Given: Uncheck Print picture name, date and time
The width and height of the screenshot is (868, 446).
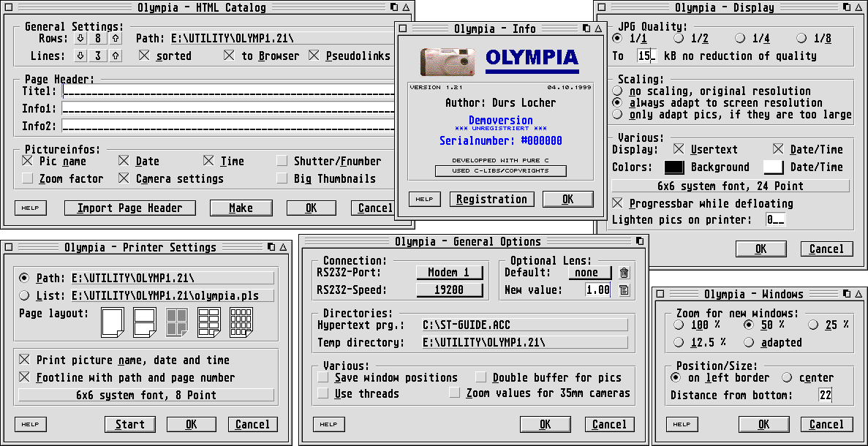Looking at the screenshot, I should pyautogui.click(x=24, y=360).
